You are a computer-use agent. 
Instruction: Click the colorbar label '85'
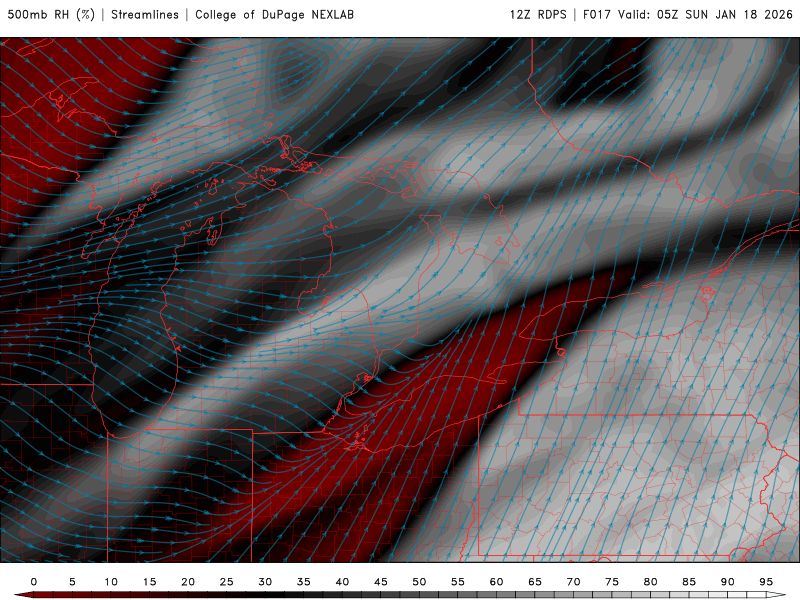(689, 582)
